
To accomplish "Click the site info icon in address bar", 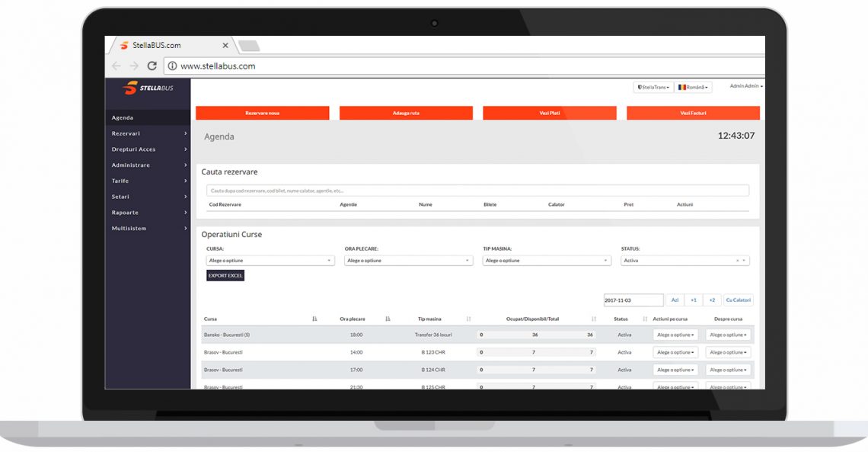I will (172, 66).
